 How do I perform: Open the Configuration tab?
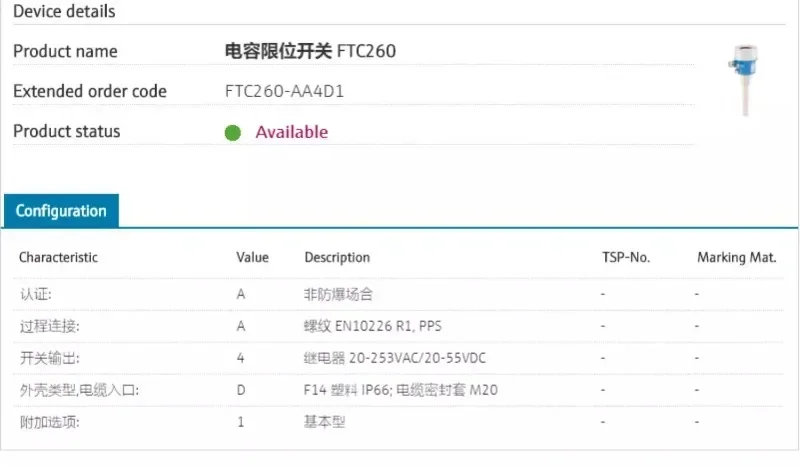(x=61, y=211)
